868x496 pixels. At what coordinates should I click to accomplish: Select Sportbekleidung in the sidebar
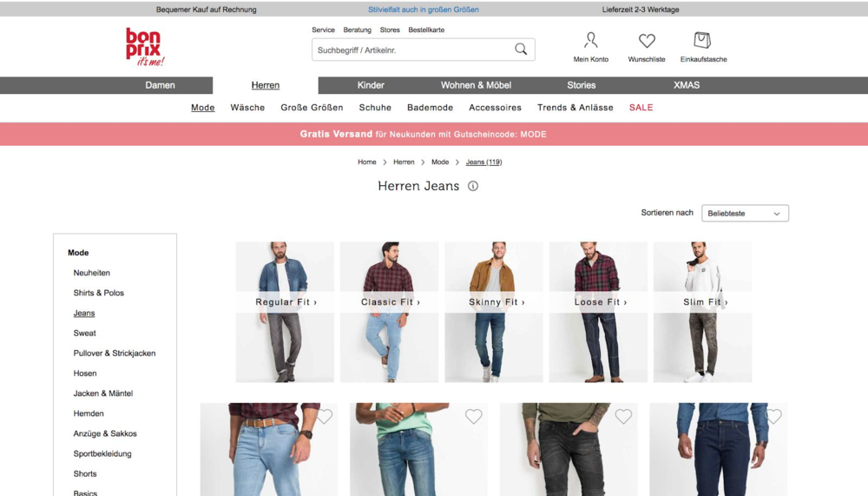(102, 453)
